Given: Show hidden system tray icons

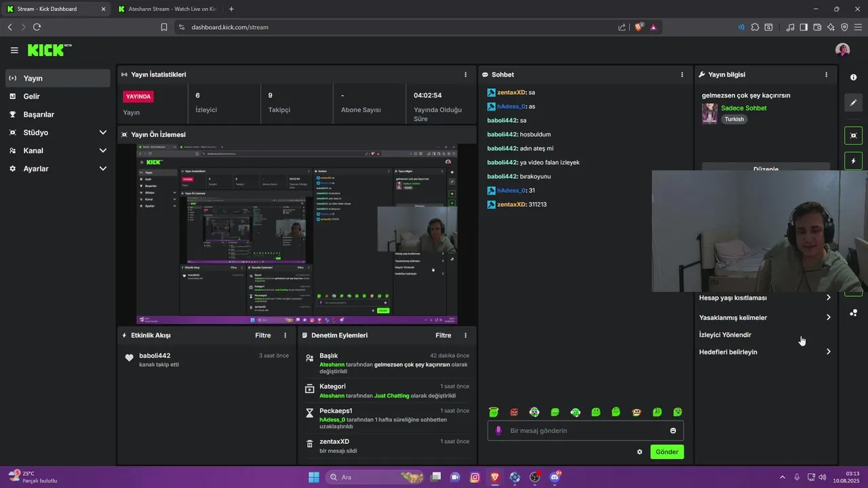Looking at the screenshot, I should tap(782, 477).
